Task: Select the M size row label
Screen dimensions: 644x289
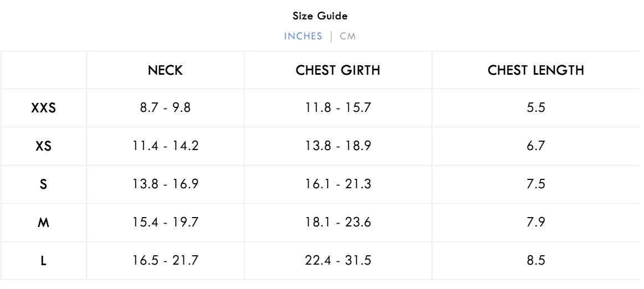Action: 44,223
